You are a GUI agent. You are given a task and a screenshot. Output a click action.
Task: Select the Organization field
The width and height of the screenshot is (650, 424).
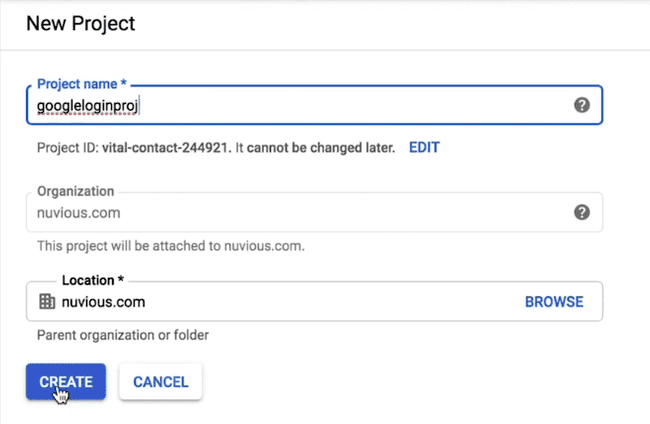pyautogui.click(x=300, y=212)
